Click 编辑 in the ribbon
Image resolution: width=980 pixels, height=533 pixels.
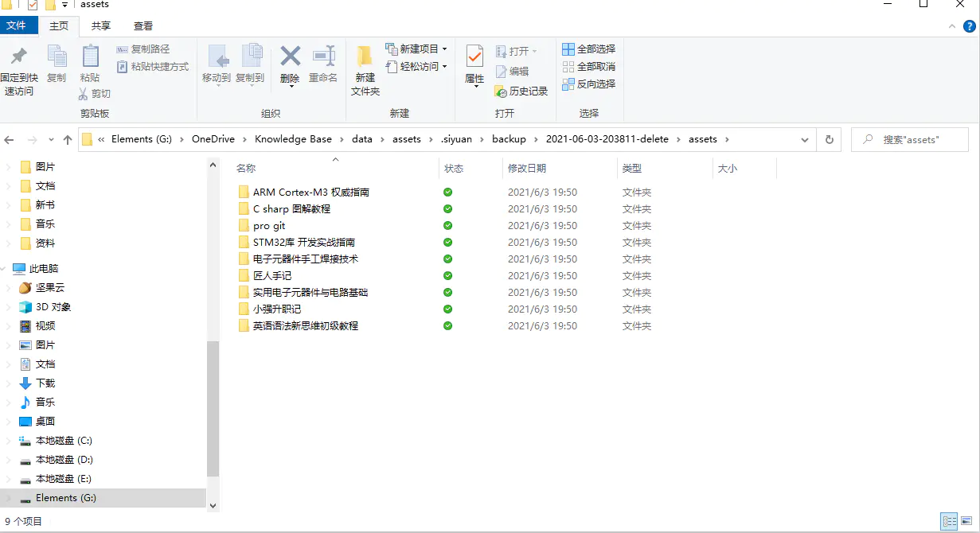[512, 72]
